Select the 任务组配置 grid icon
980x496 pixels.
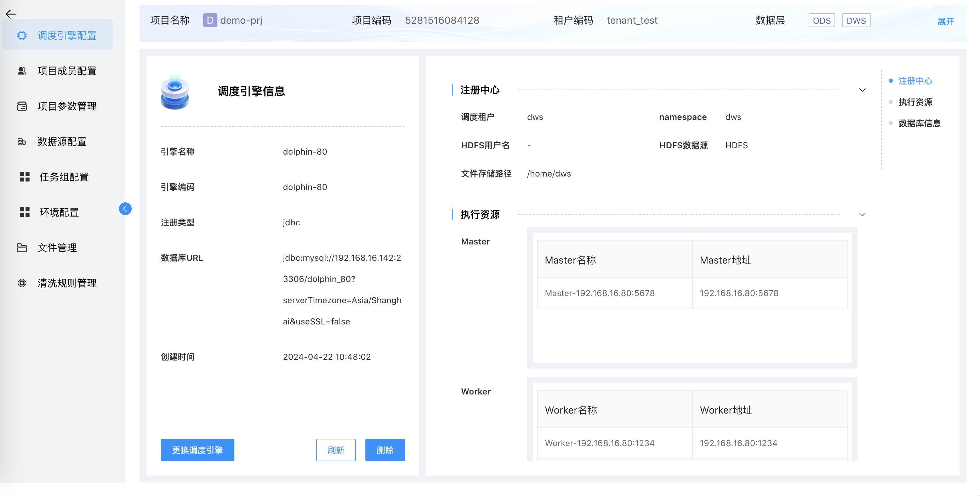click(24, 177)
